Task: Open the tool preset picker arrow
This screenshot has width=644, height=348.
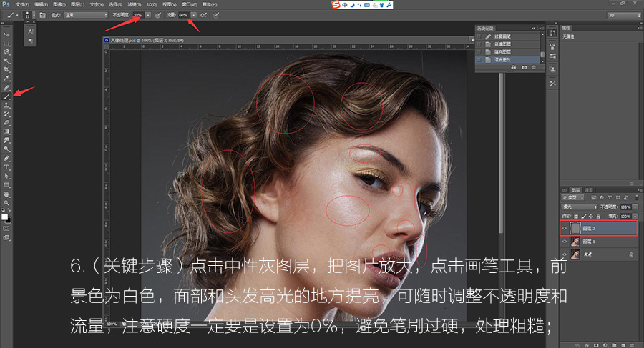Action: [x=17, y=15]
